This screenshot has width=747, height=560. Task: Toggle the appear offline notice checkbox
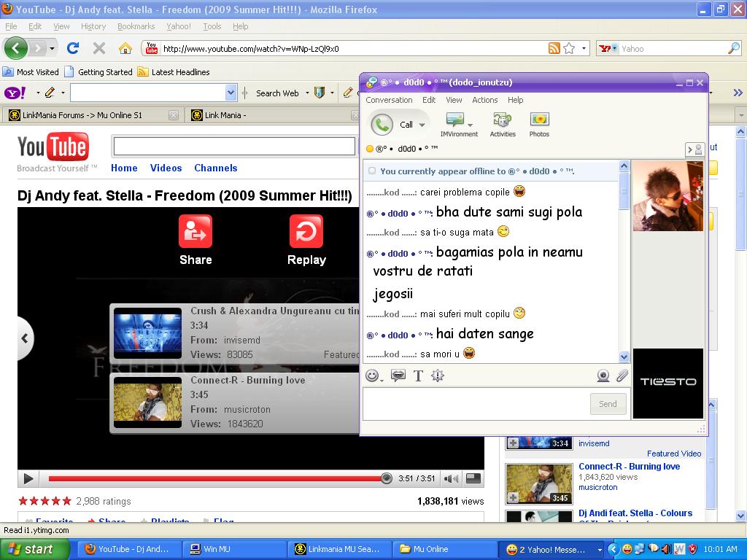pos(372,171)
